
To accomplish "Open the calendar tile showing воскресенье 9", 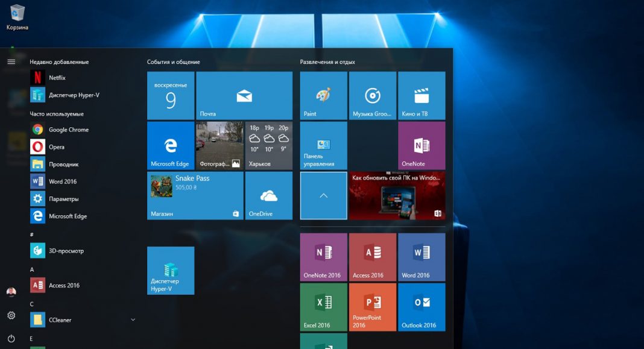I will click(x=171, y=96).
